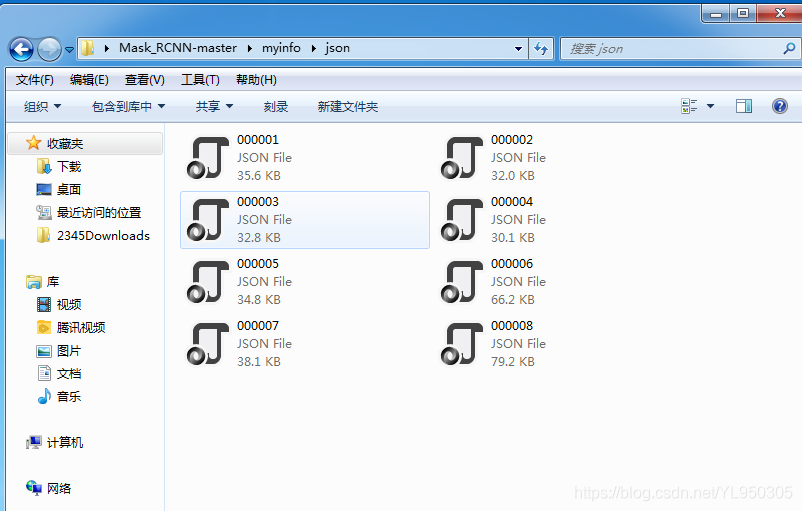The image size is (802, 511).
Task: Select the 000001 JSON file icon
Action: point(207,158)
